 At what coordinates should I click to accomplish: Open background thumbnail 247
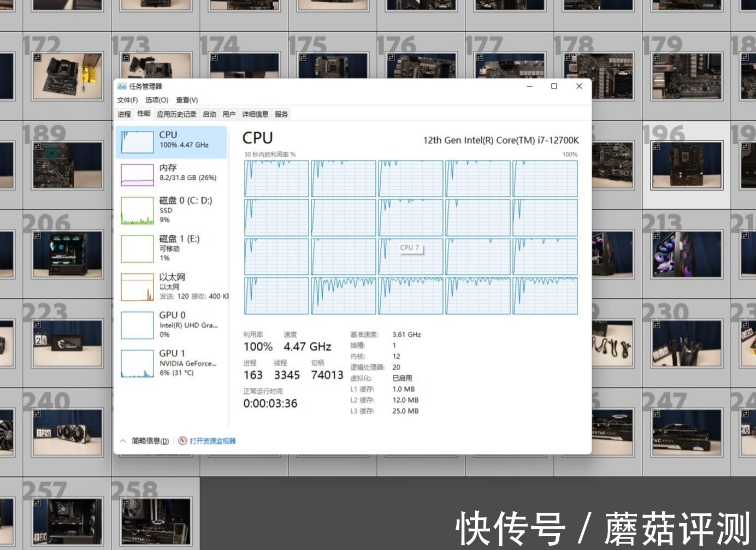click(x=687, y=433)
